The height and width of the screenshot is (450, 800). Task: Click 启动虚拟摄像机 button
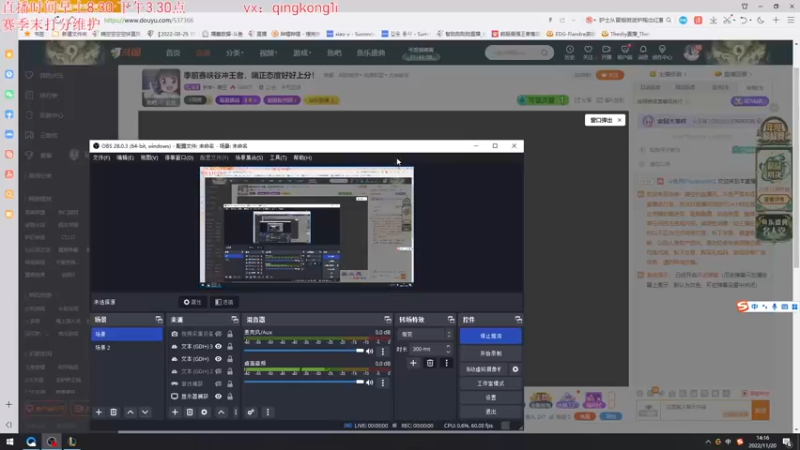coord(484,369)
